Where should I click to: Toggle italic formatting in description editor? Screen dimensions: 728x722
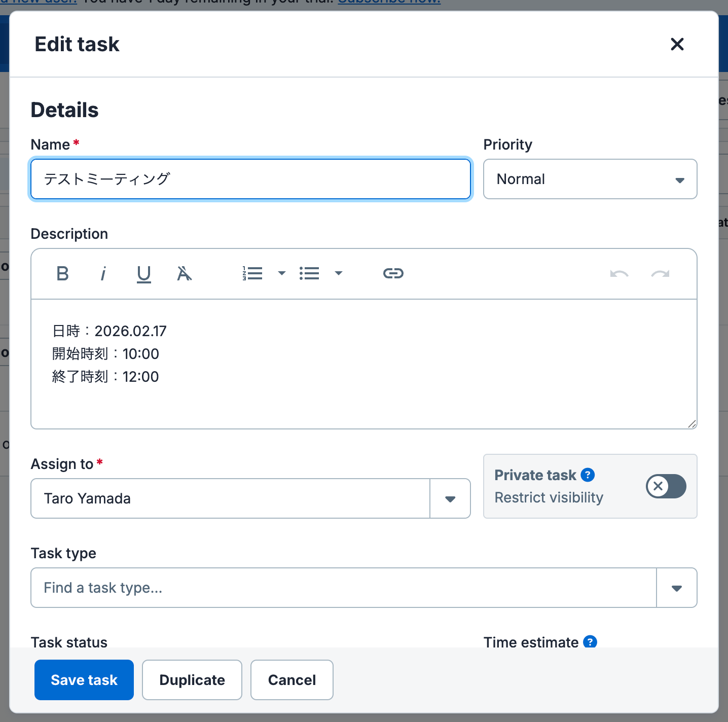[103, 274]
